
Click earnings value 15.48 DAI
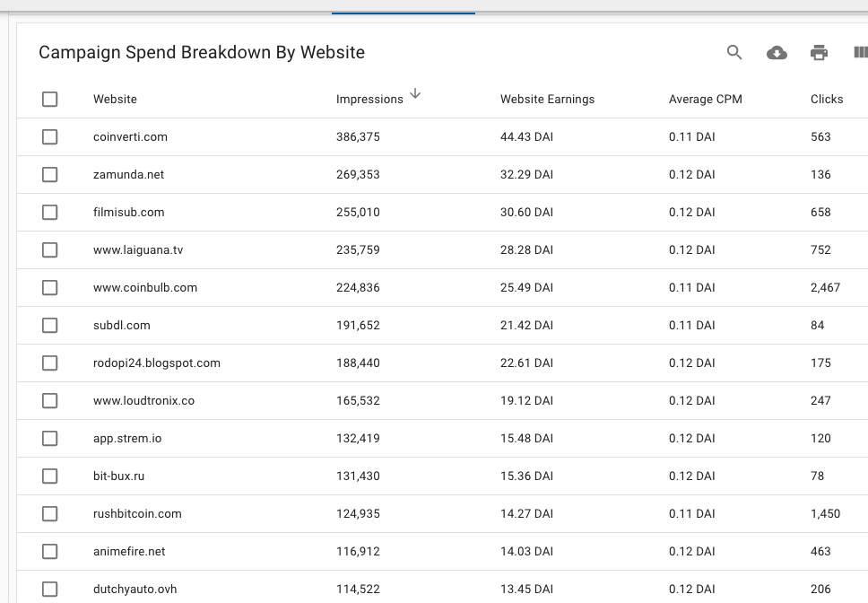526,438
